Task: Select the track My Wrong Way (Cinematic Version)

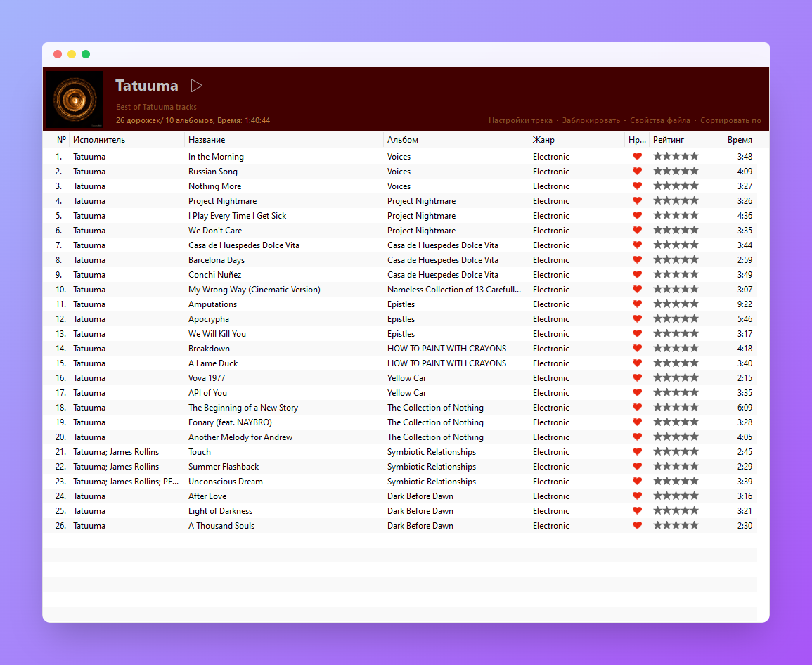Action: pos(254,290)
